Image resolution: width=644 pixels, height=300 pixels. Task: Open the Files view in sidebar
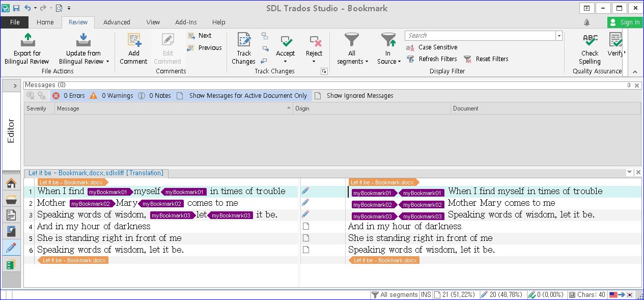[x=11, y=215]
